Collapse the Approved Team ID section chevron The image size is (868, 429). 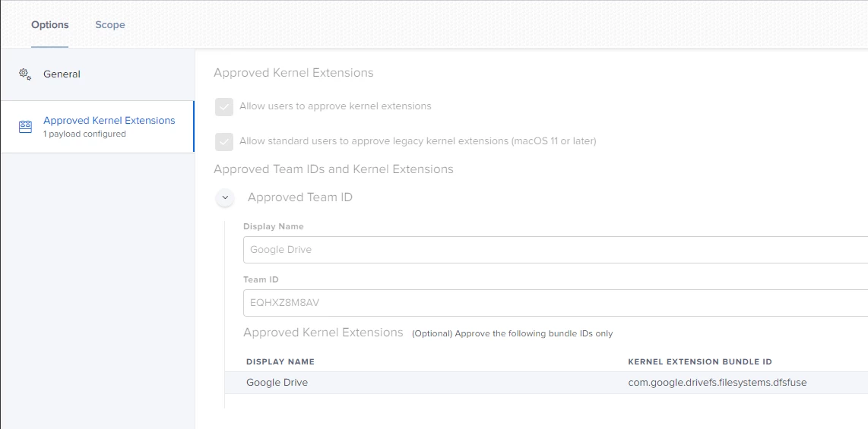pos(225,198)
